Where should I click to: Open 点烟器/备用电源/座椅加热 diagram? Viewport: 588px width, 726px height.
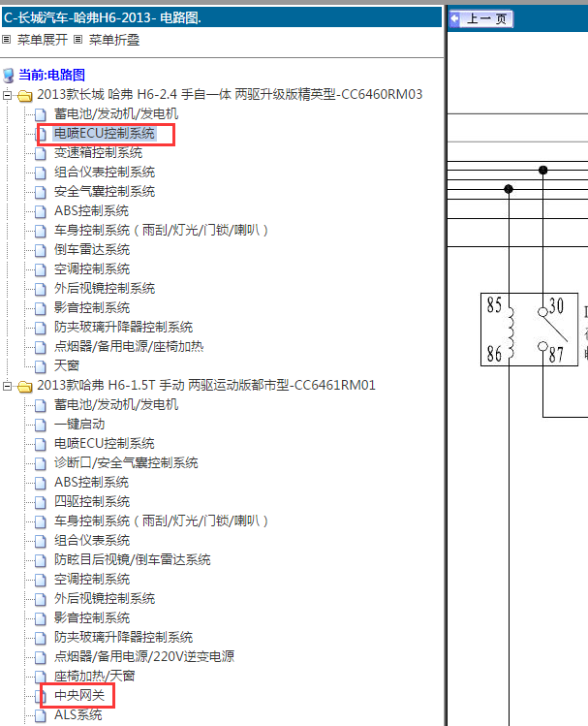click(x=129, y=347)
